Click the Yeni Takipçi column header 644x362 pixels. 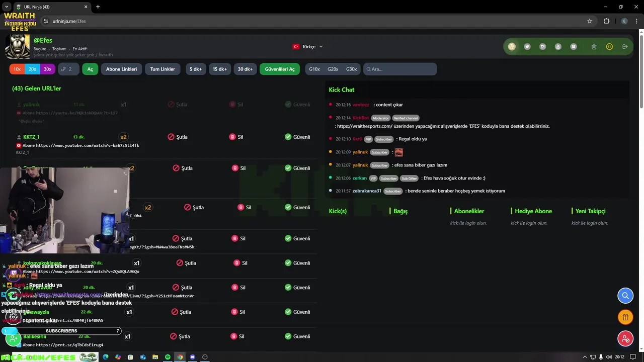(590, 211)
